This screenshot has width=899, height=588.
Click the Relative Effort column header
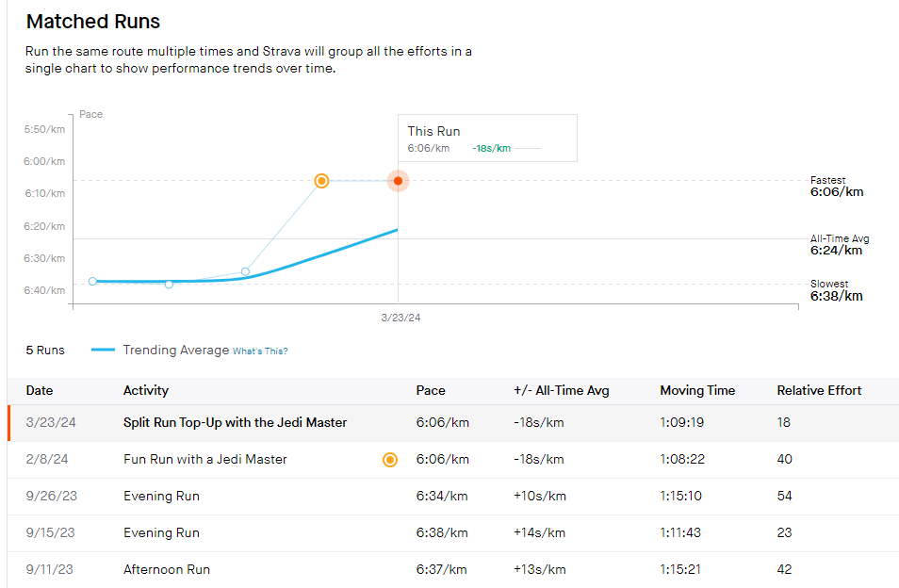(819, 390)
